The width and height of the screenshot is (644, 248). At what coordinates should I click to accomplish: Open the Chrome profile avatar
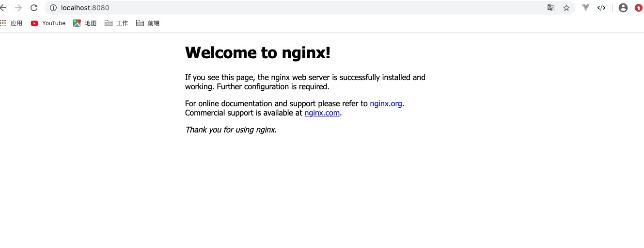(x=623, y=8)
